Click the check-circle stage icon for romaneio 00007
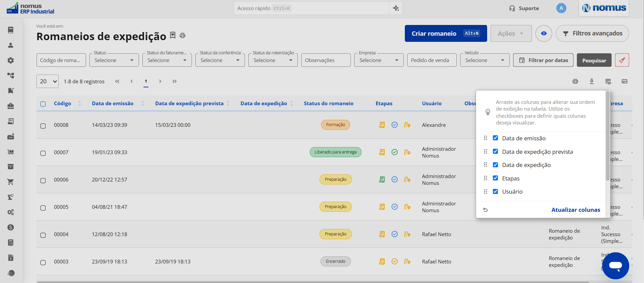The image size is (644, 283). click(395, 152)
